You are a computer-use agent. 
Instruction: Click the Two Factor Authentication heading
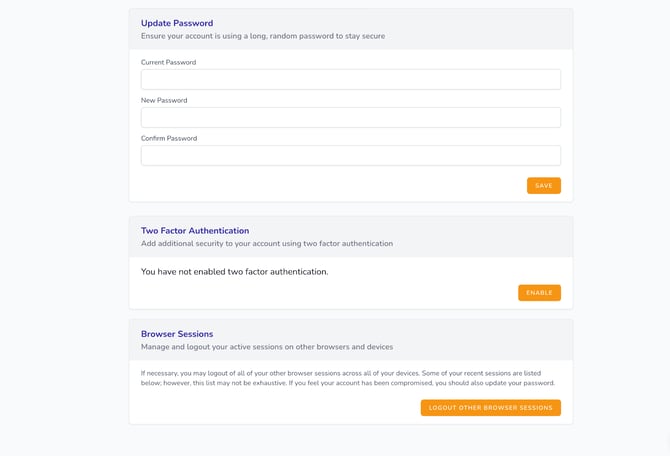click(195, 230)
